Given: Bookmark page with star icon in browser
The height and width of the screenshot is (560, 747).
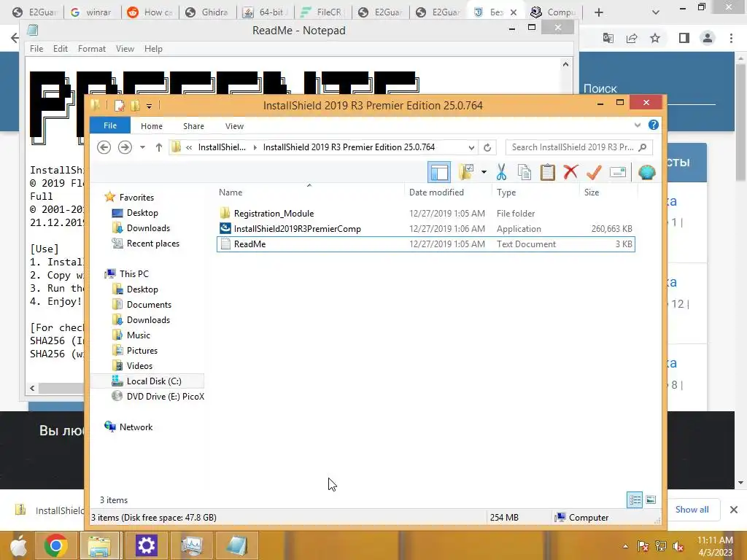Looking at the screenshot, I should 655,38.
